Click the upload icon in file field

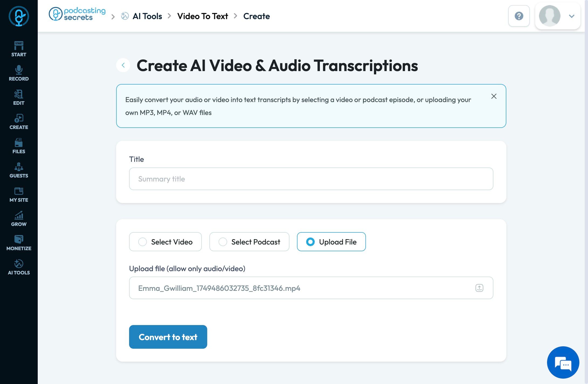[x=479, y=288]
